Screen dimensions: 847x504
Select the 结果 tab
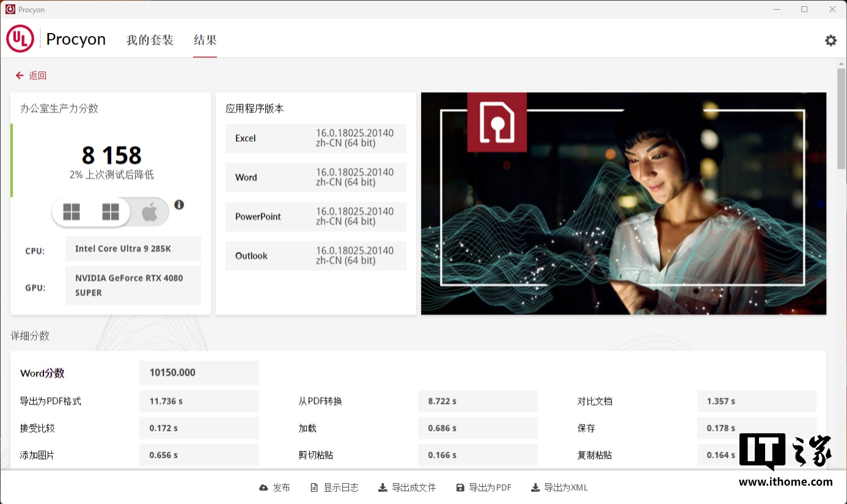pos(205,40)
